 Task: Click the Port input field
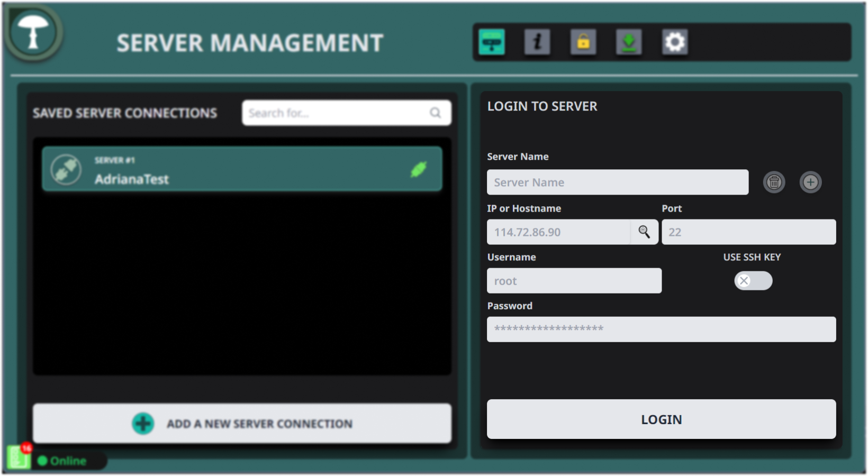[x=749, y=232]
